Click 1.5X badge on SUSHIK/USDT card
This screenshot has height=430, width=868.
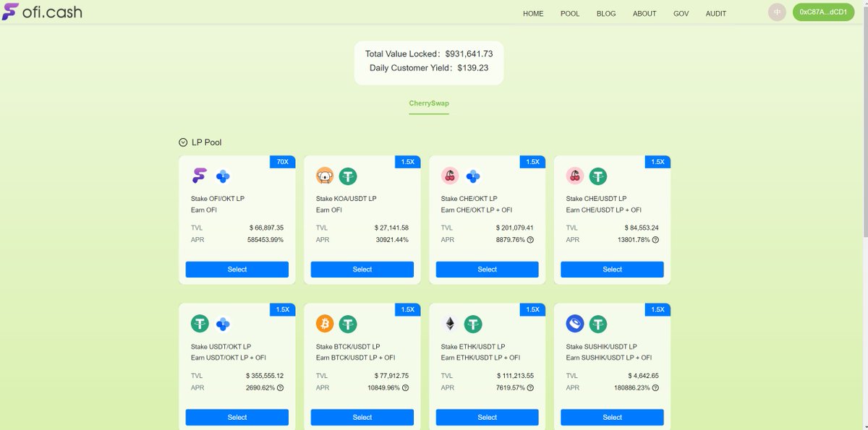[x=658, y=310]
